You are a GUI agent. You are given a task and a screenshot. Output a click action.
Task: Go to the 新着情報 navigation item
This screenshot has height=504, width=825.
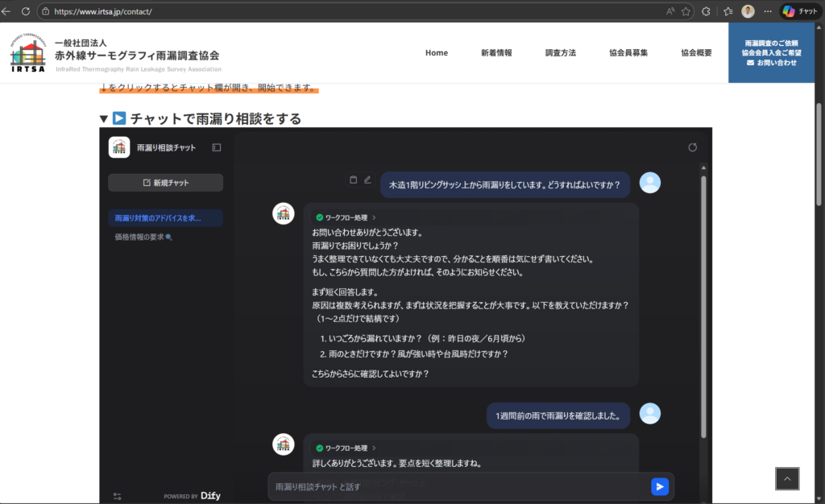point(496,53)
